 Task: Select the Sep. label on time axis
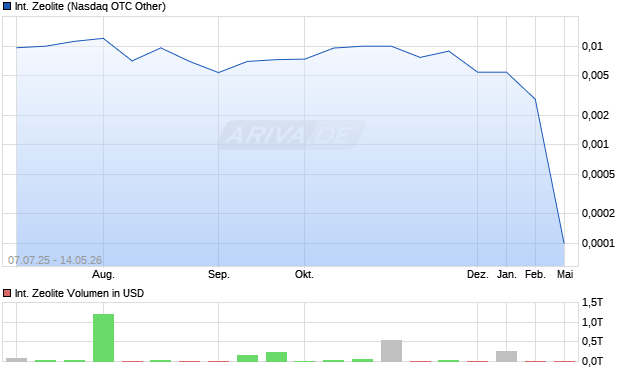(x=219, y=274)
